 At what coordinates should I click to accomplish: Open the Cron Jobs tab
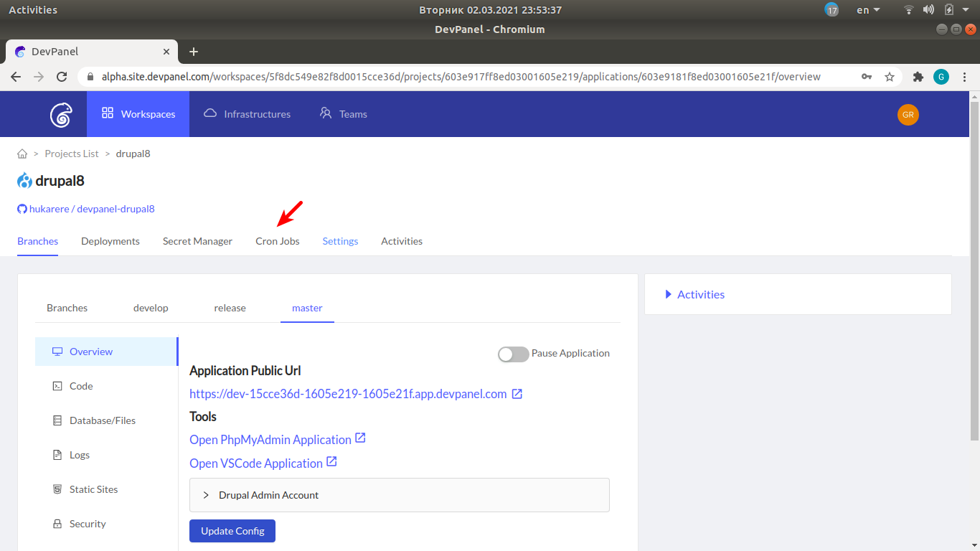click(277, 241)
